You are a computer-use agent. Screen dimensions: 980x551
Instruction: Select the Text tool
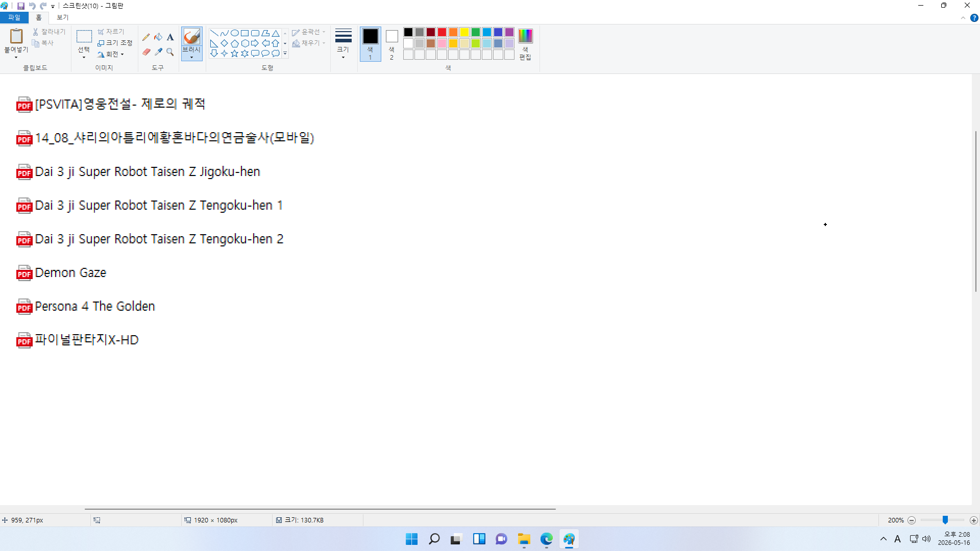[x=170, y=37]
